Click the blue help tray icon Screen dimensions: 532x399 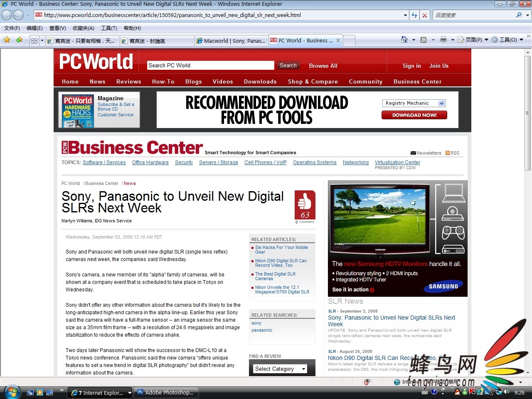[434, 392]
